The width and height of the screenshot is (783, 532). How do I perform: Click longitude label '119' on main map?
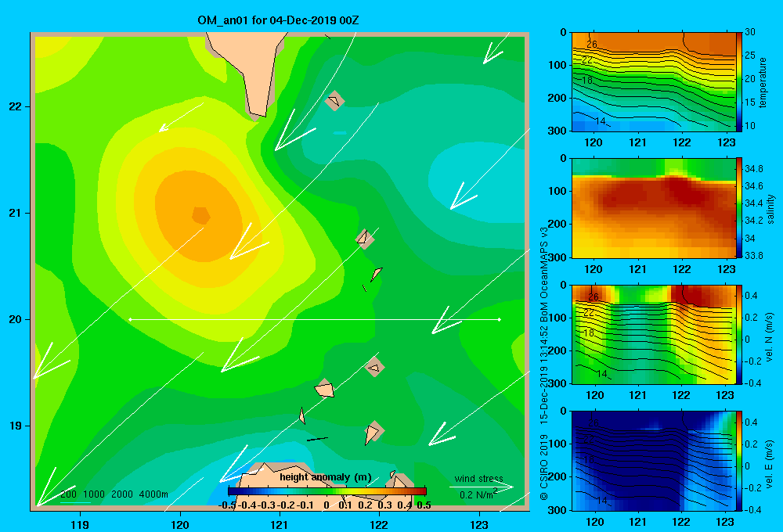(80, 524)
